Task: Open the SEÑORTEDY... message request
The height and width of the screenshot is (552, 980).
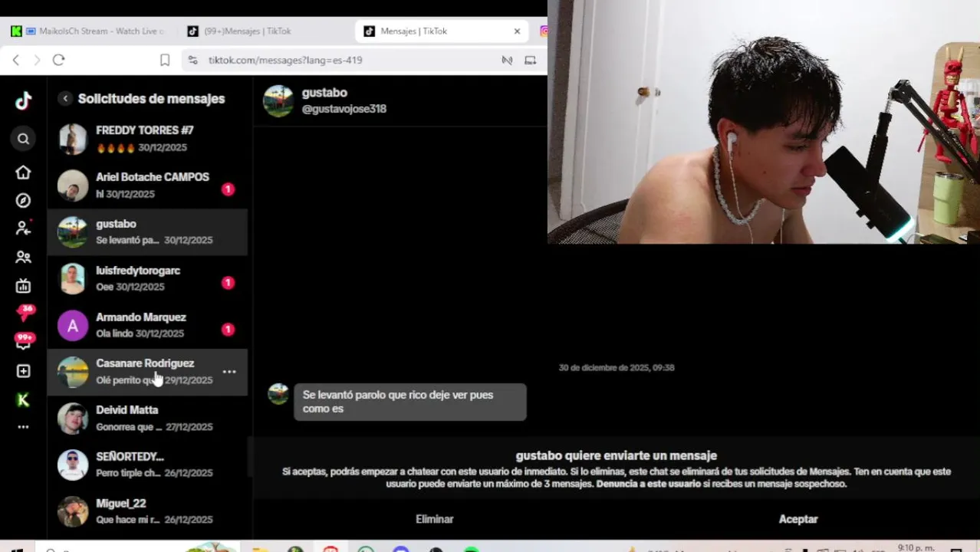Action: 147,465
